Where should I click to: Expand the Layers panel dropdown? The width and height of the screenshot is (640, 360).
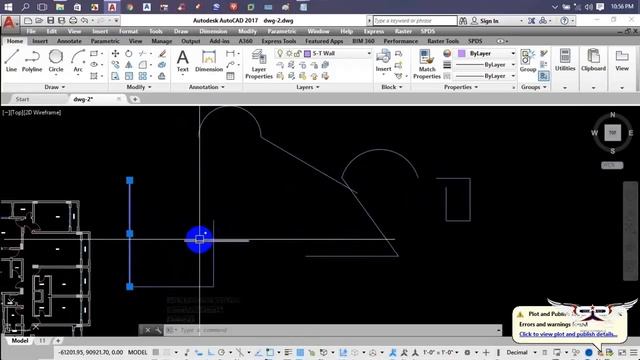[308, 87]
